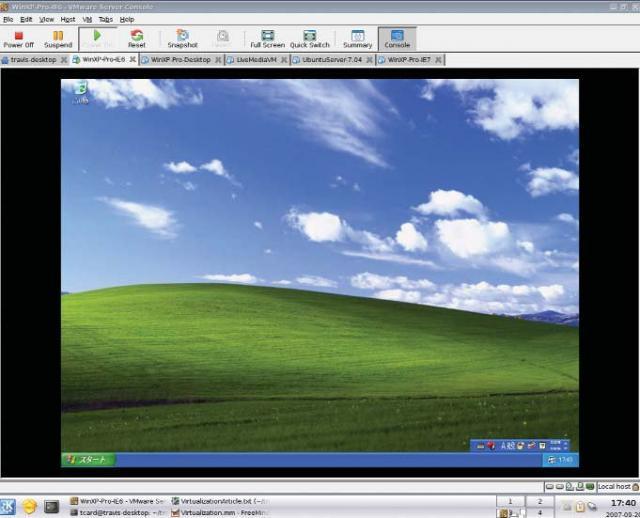Click the clipboard icon in KDE tray
Image resolution: width=640 pixels, height=518 pixels.
point(580,507)
